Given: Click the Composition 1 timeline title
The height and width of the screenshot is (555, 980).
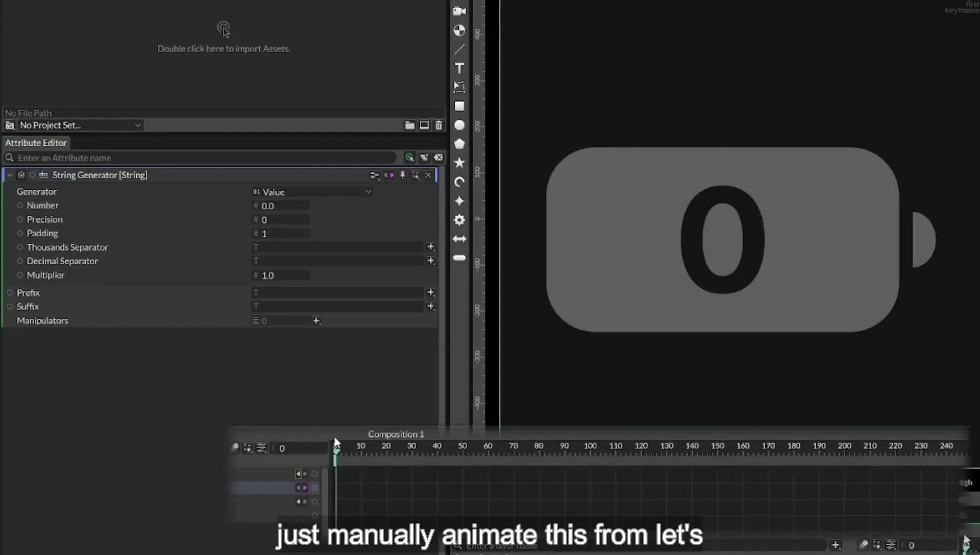Looking at the screenshot, I should 396,434.
